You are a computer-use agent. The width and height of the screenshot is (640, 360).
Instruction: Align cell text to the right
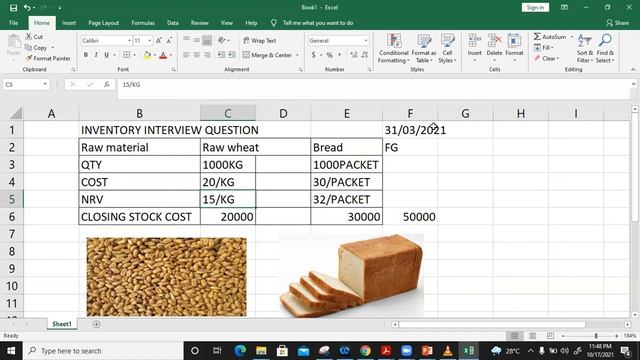[207, 55]
